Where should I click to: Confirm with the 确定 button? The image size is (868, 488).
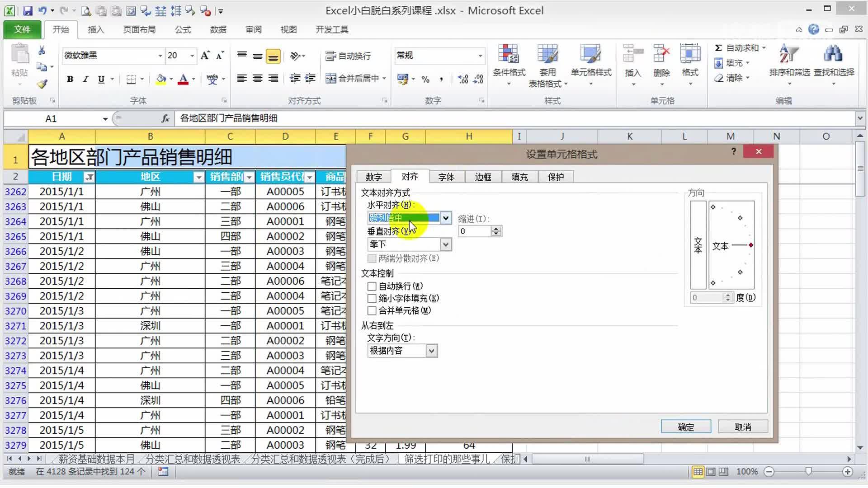click(x=685, y=426)
